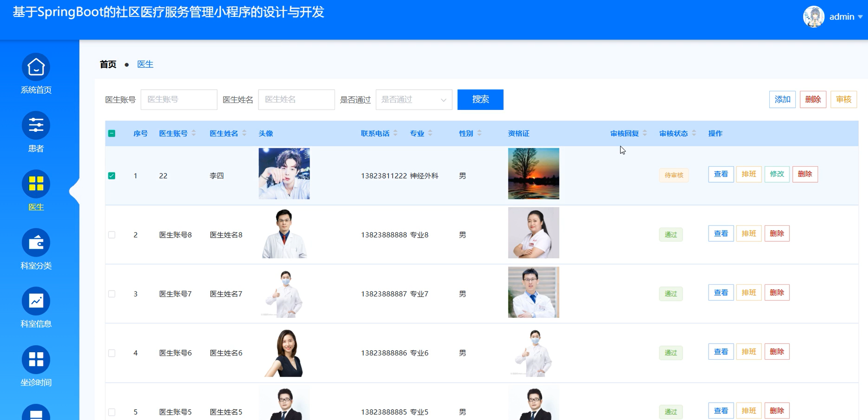The width and height of the screenshot is (868, 420).
Task: Click the 神经外科 specialty cell
Action: tap(424, 176)
